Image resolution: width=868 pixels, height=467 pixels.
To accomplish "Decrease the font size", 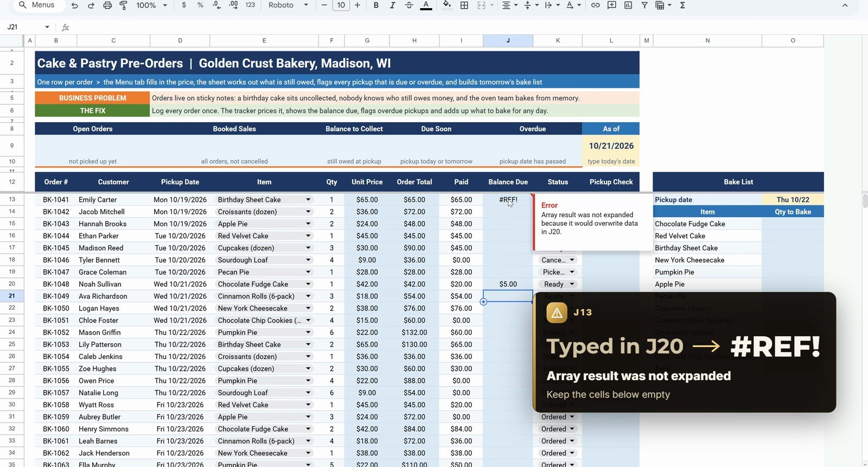I will pos(324,5).
